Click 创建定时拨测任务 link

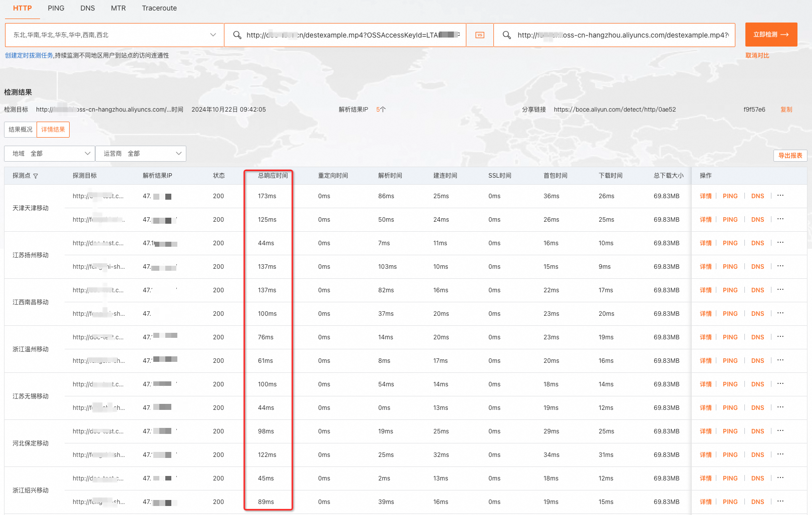point(29,56)
